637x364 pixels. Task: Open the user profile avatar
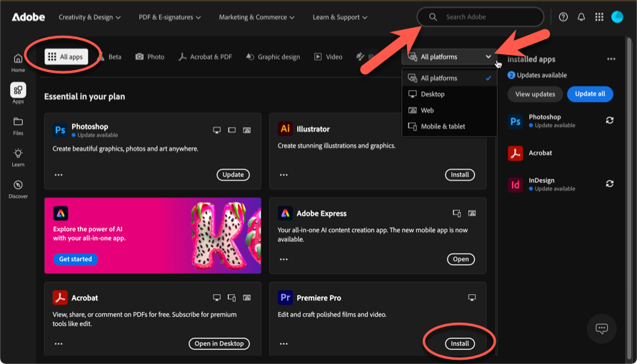(617, 17)
